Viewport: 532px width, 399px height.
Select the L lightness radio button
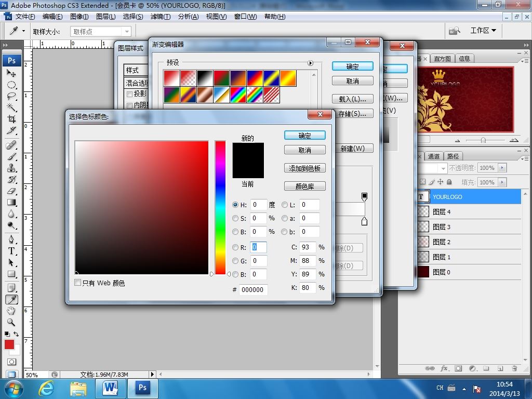pyautogui.click(x=285, y=205)
